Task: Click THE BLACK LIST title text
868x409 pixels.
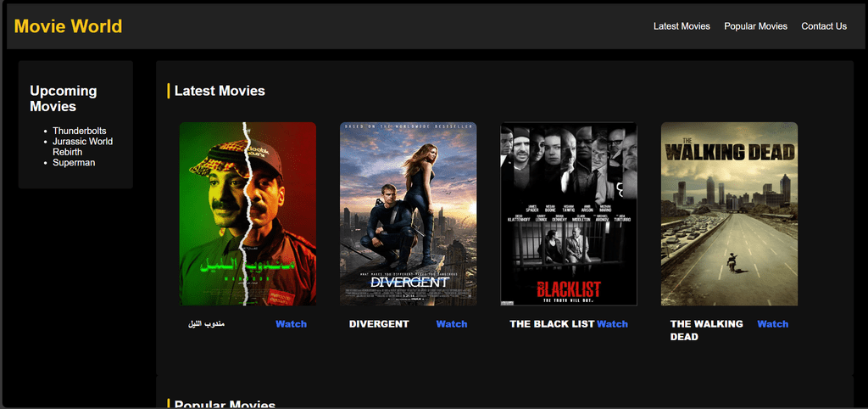Action: 552,324
